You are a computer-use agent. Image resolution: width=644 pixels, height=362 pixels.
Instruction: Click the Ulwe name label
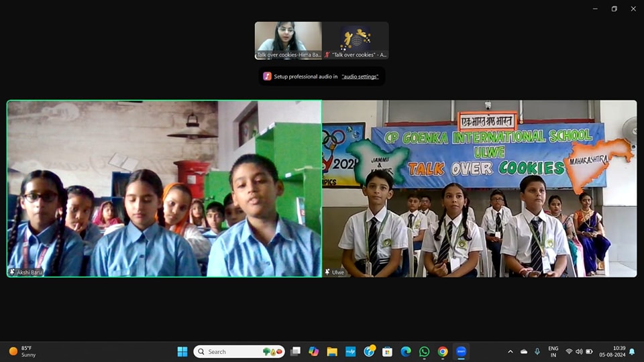click(x=338, y=273)
